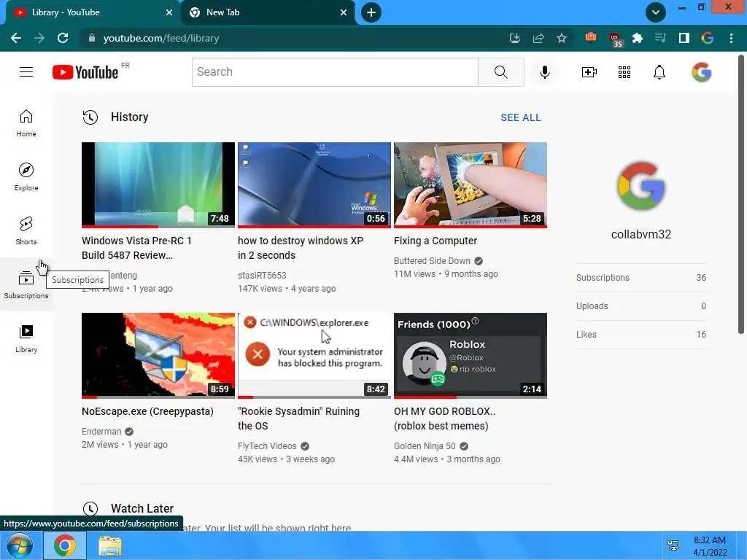Click the page vertical scrollbar
Viewport: 747px width, 560px height.
coord(741,195)
